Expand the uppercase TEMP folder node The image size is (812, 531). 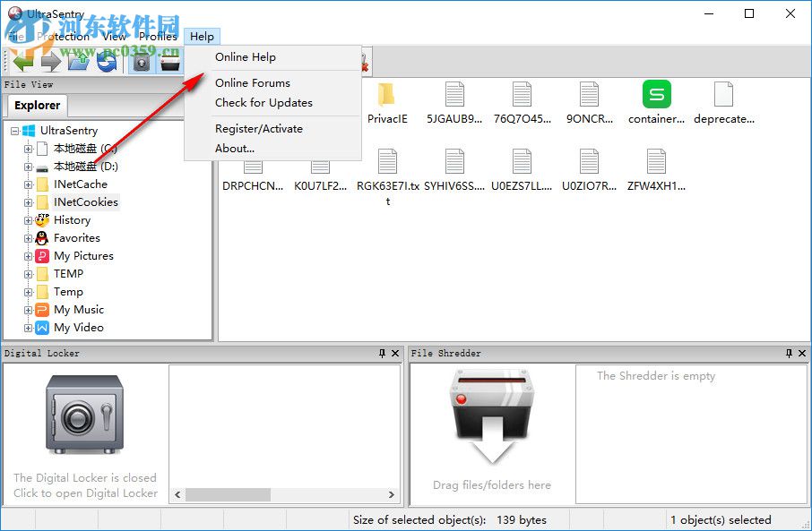tap(29, 274)
